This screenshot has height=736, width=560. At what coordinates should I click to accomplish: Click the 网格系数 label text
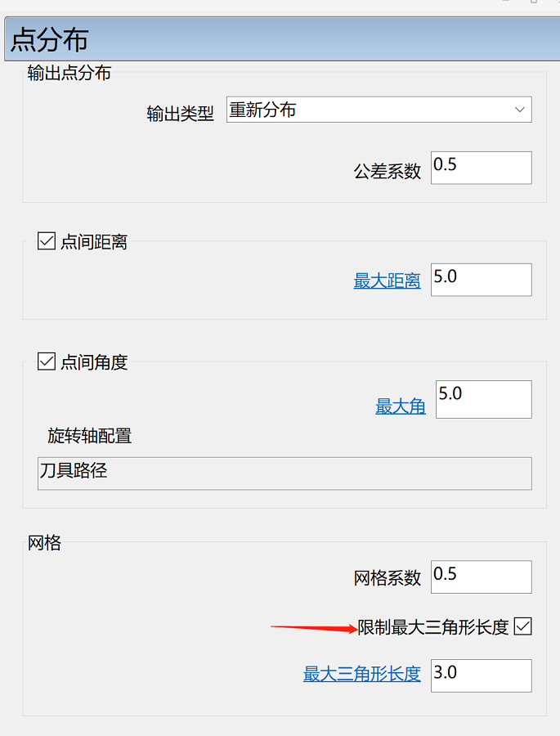(x=388, y=578)
